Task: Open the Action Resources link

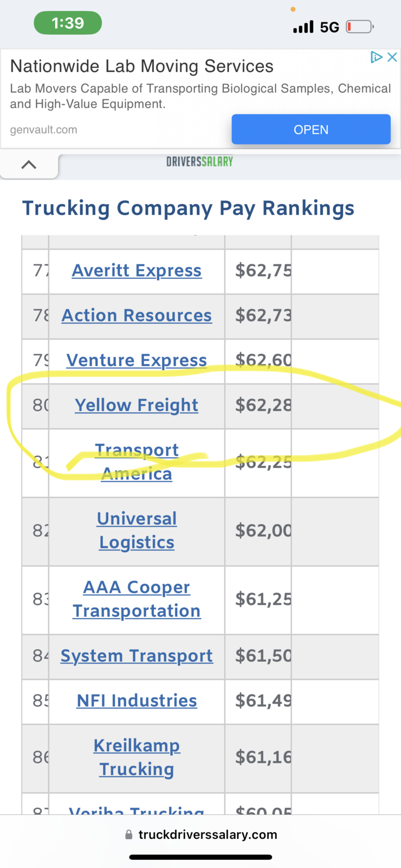Action: [x=137, y=315]
